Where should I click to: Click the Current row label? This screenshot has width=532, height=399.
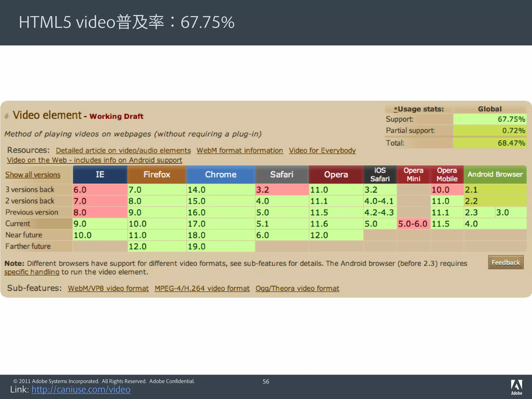tap(18, 223)
